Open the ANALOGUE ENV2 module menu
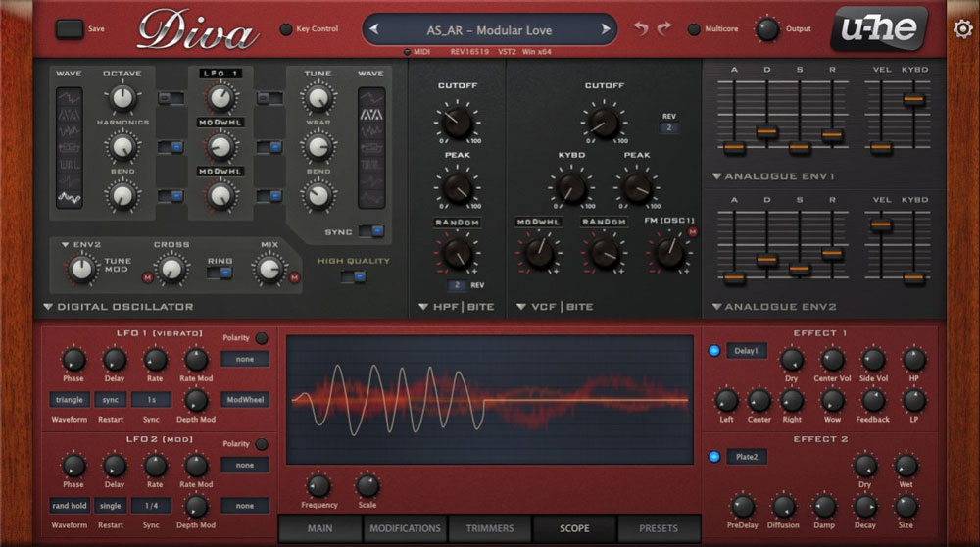 point(774,307)
